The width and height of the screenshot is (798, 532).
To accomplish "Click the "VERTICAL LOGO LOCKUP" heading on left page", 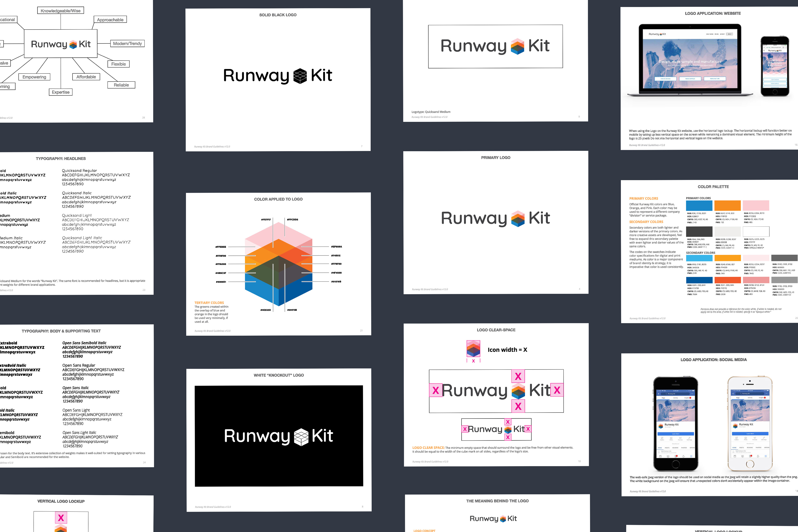I will click(x=61, y=501).
